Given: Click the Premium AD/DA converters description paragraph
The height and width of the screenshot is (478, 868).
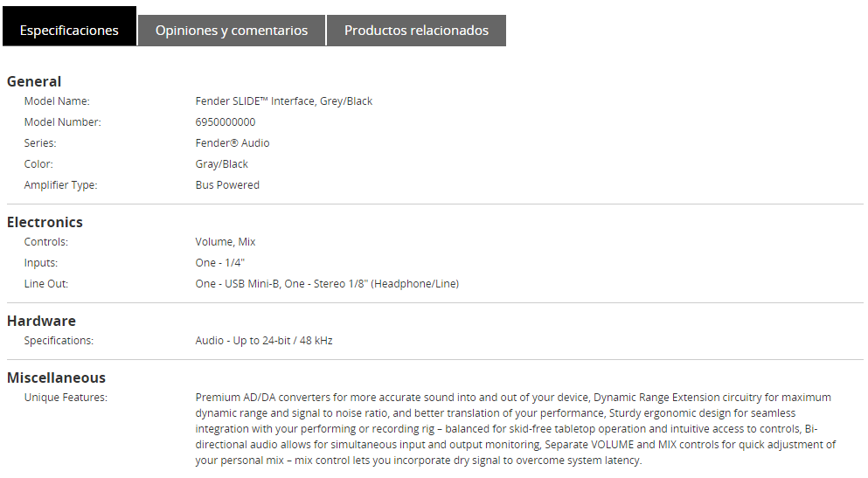Looking at the screenshot, I should click(x=514, y=428).
